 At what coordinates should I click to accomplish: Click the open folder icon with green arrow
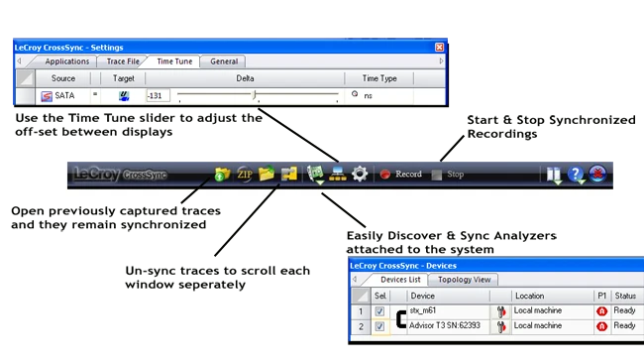(x=267, y=174)
